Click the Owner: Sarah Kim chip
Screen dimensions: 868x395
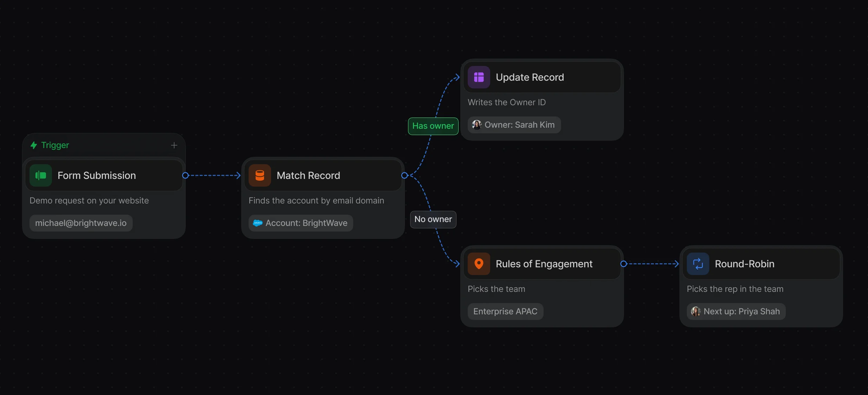point(514,125)
